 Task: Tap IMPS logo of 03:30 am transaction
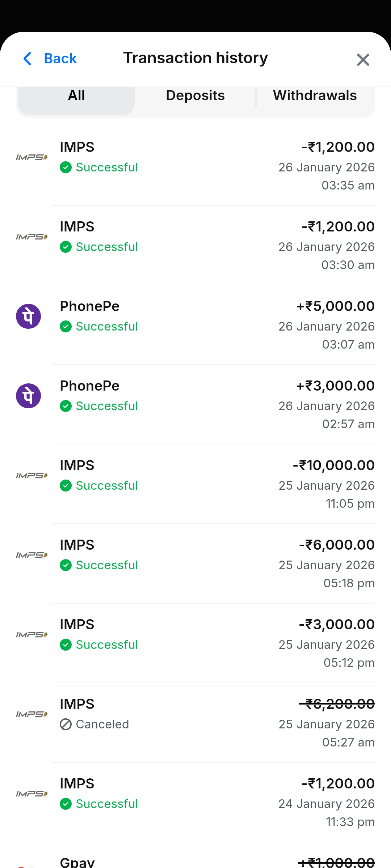coord(32,237)
